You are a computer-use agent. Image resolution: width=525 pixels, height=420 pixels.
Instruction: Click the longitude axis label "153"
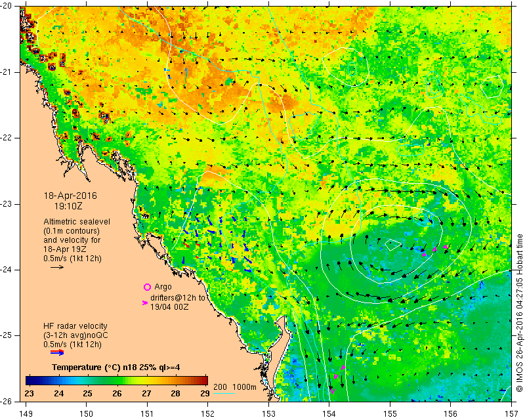pyautogui.click(x=268, y=414)
